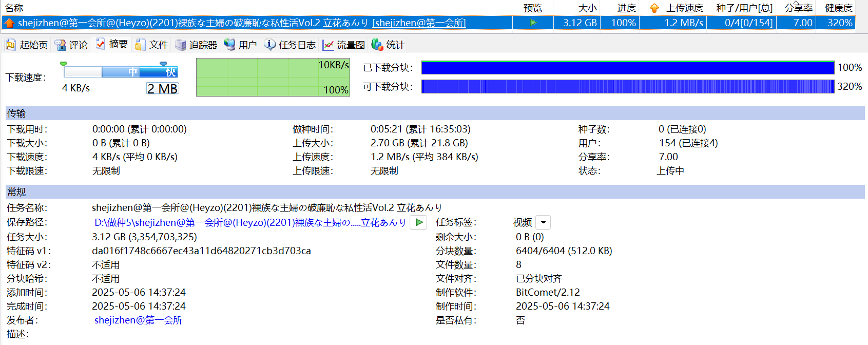Click the Start Page tab icon
This screenshot has height=345, width=868.
coord(10,45)
